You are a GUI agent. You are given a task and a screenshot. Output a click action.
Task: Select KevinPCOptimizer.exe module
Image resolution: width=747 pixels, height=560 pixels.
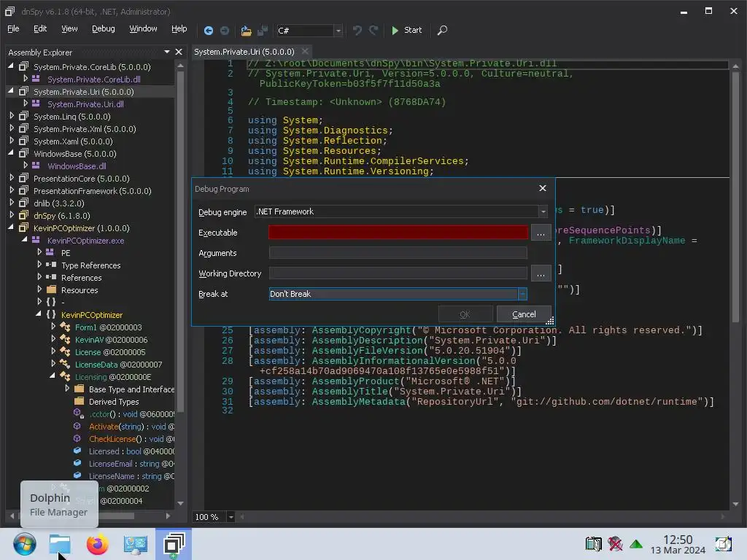(85, 240)
